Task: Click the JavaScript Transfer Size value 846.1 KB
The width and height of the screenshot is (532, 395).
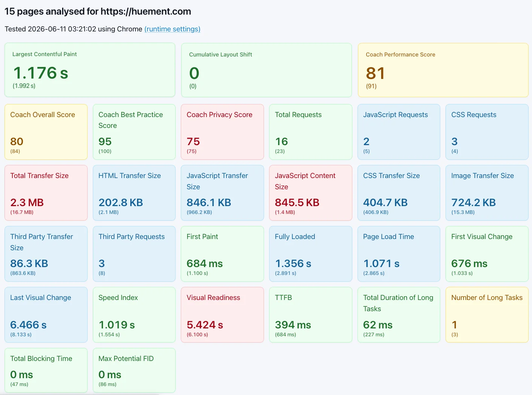Action: point(209,202)
